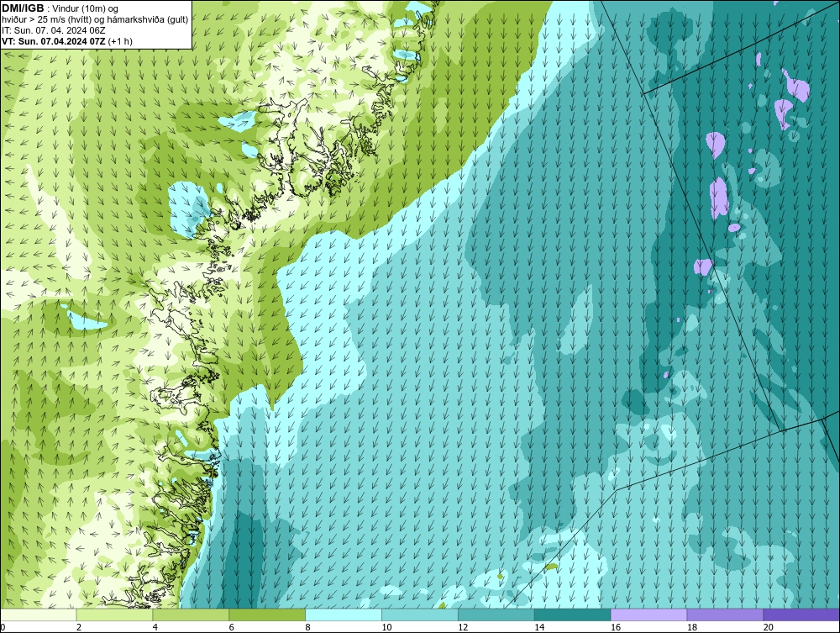Click the 10–12 m/s turquoise swatch
Screen dimensions: 840x633
(x=420, y=615)
